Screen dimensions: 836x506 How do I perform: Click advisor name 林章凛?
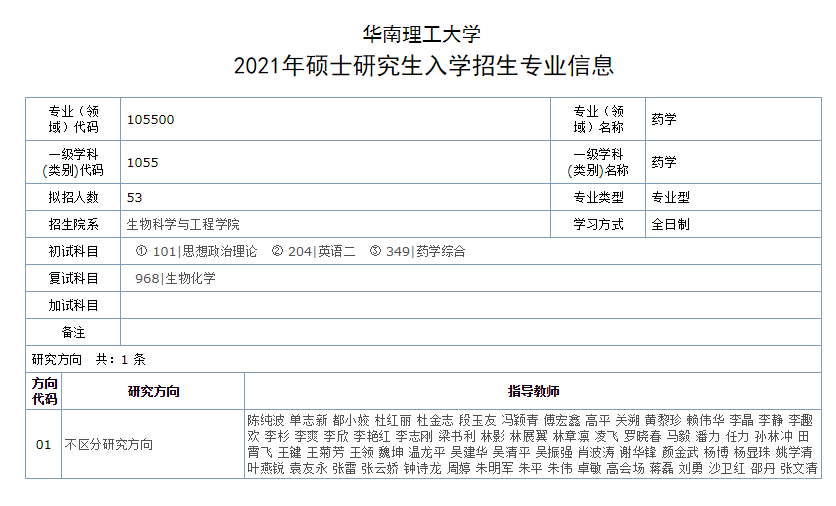(571, 437)
